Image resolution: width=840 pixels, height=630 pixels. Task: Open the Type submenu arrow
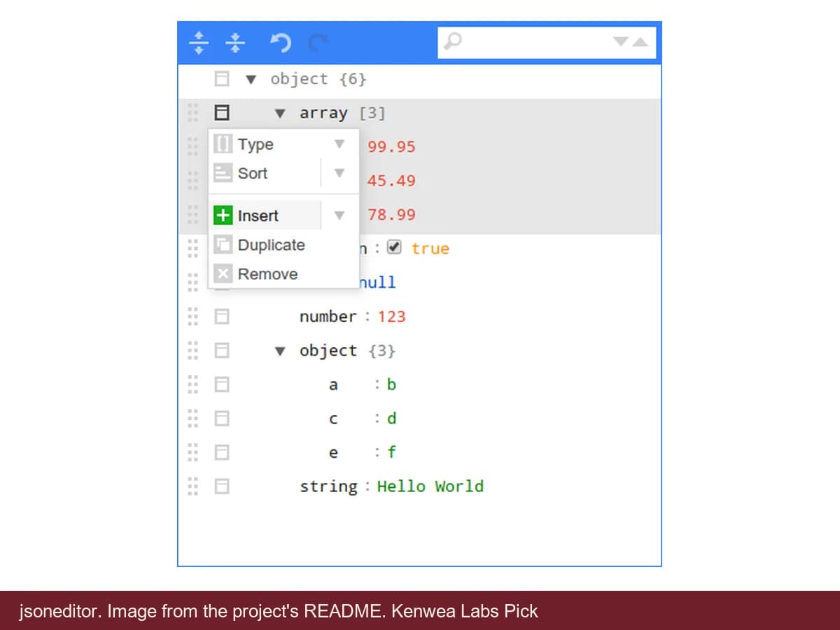click(x=339, y=144)
